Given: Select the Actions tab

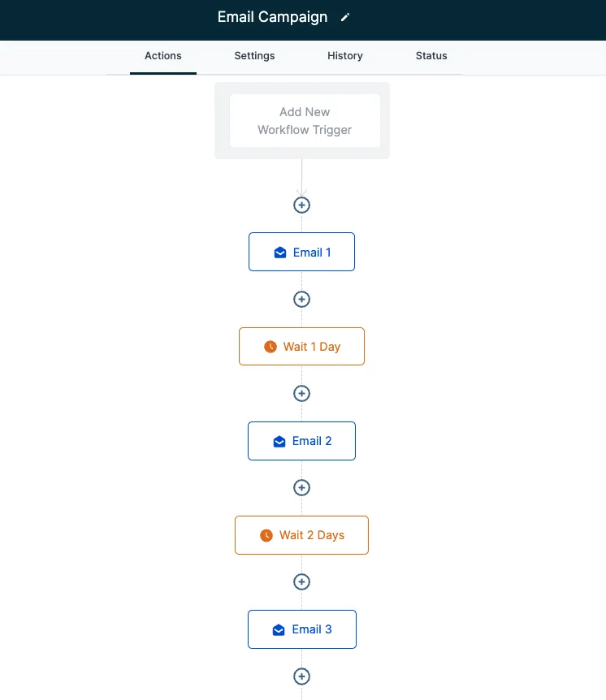Looking at the screenshot, I should pyautogui.click(x=163, y=56).
